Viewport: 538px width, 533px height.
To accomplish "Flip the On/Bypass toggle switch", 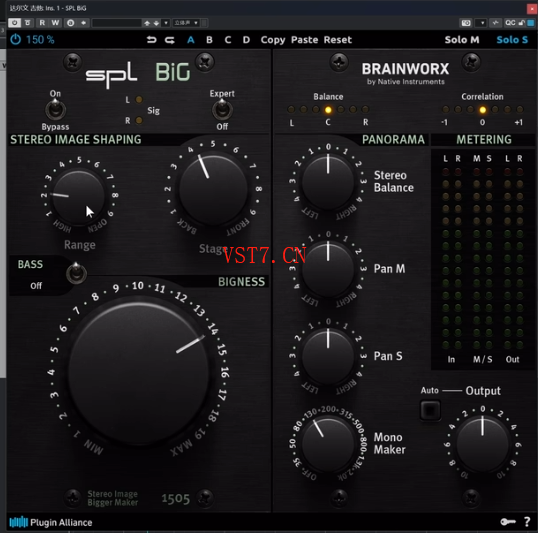I will click(55, 109).
